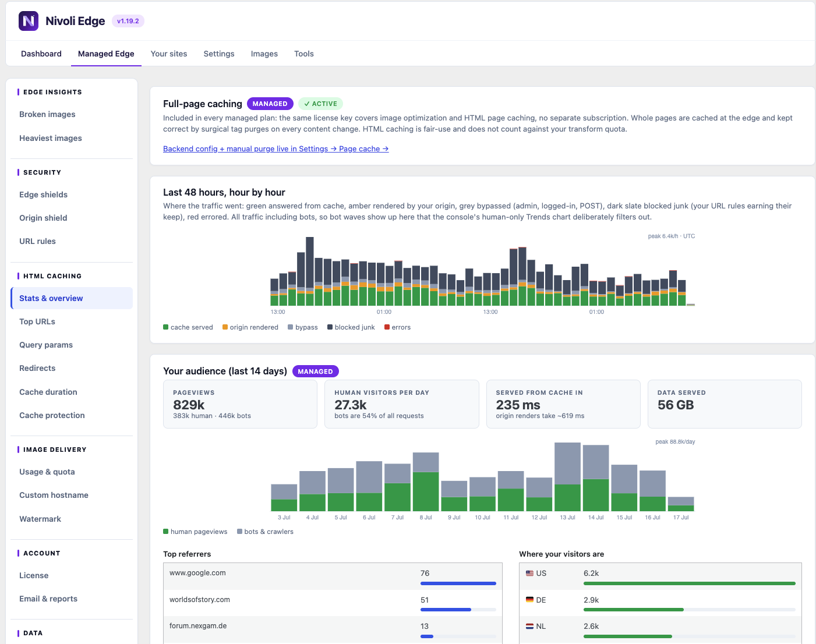
Task: Open Usage & quota page
Action: tap(72, 472)
